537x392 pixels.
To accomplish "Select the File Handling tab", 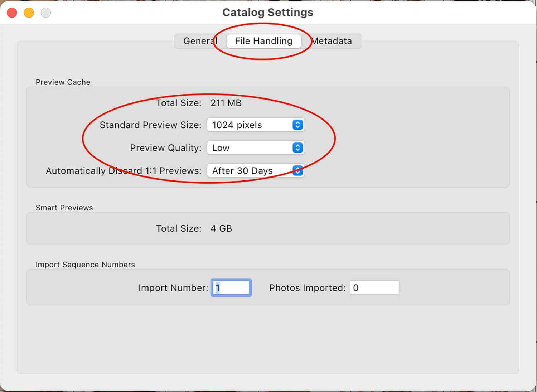I will pos(263,41).
